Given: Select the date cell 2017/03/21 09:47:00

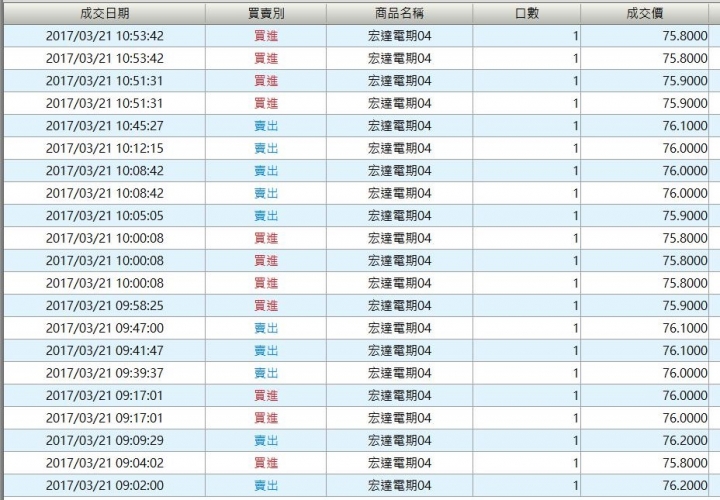Looking at the screenshot, I should (105, 328).
